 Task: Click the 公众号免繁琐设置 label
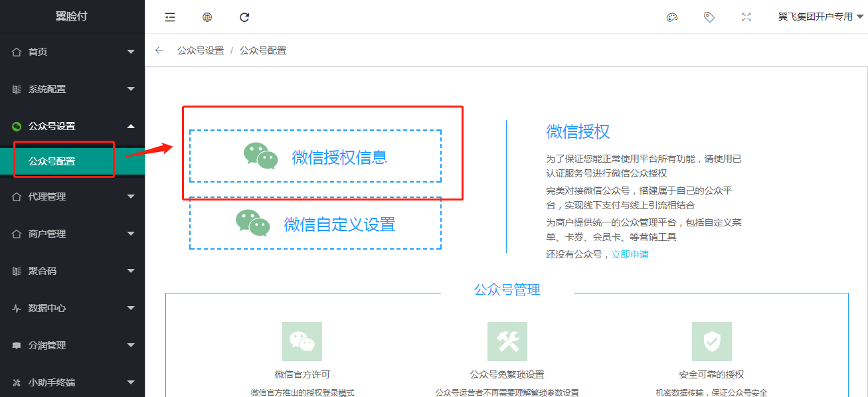507,374
